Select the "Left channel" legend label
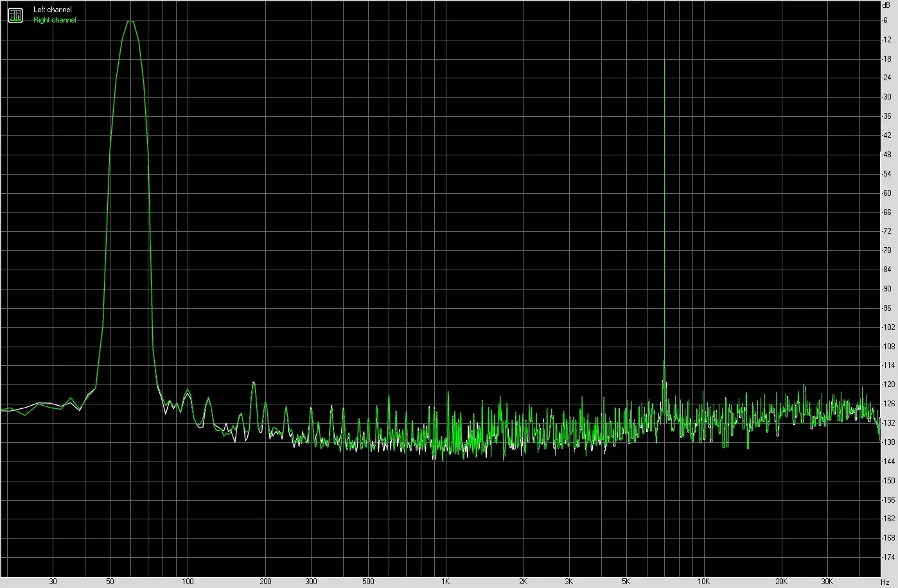The height and width of the screenshot is (588, 898). click(53, 10)
